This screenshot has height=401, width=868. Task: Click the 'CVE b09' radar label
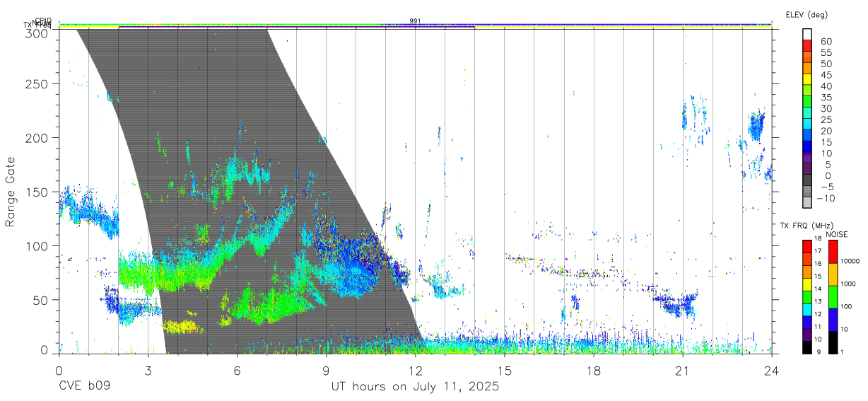[x=84, y=387]
